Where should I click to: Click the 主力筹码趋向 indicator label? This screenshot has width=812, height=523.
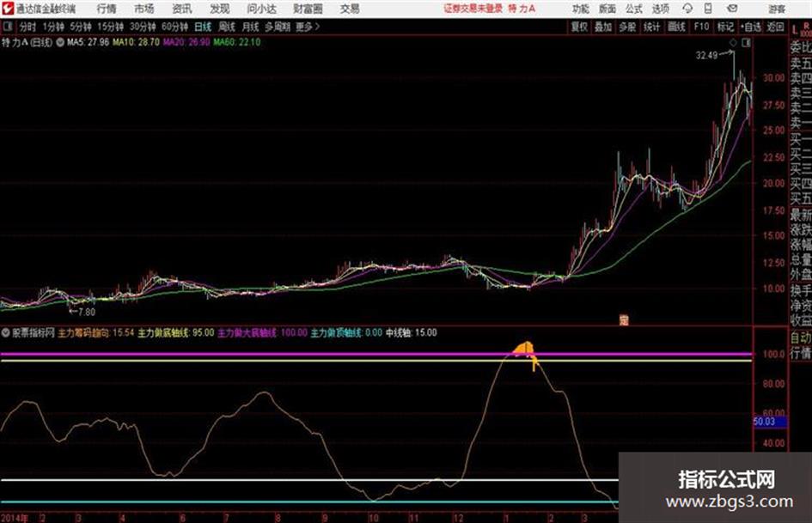coord(83,332)
